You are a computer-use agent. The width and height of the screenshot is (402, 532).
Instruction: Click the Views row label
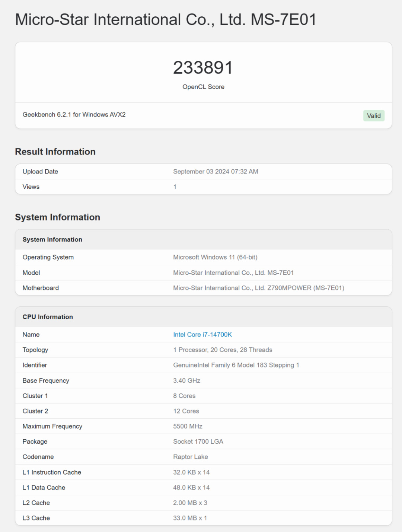point(31,187)
